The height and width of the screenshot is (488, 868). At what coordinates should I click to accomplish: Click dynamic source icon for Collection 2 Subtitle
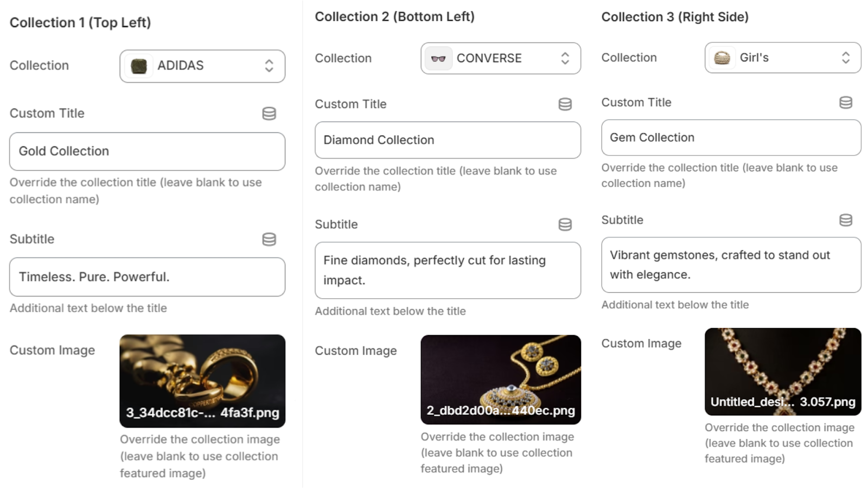tap(565, 224)
